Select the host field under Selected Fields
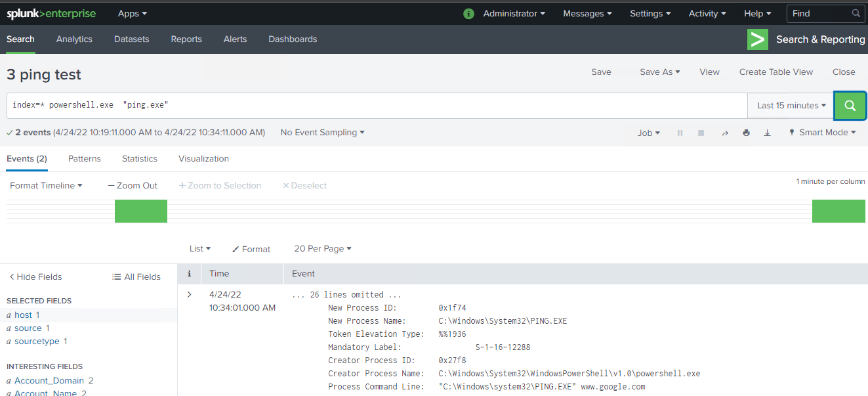The height and width of the screenshot is (396, 868). coord(24,315)
